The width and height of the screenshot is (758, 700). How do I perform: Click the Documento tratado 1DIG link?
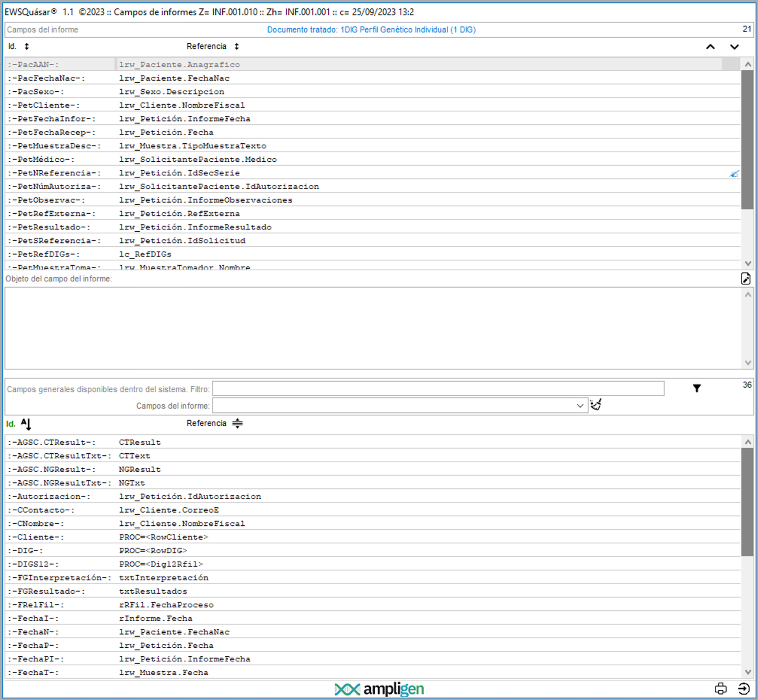click(371, 30)
